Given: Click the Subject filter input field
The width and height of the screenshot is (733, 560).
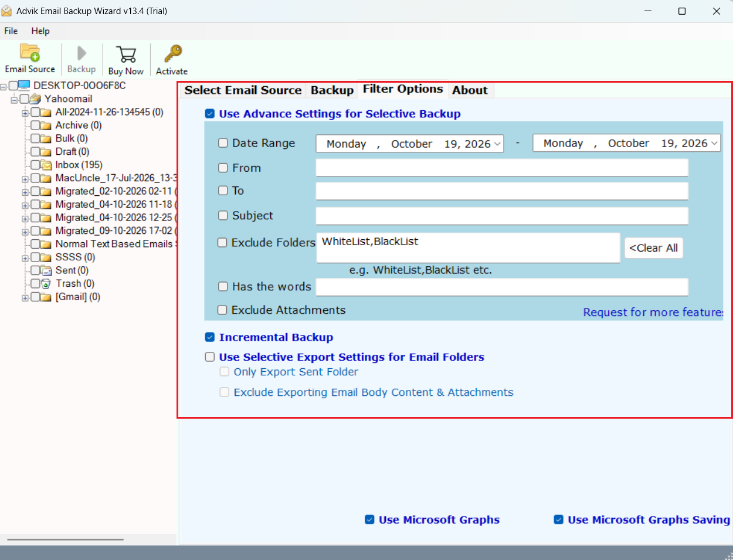Looking at the screenshot, I should [502, 216].
